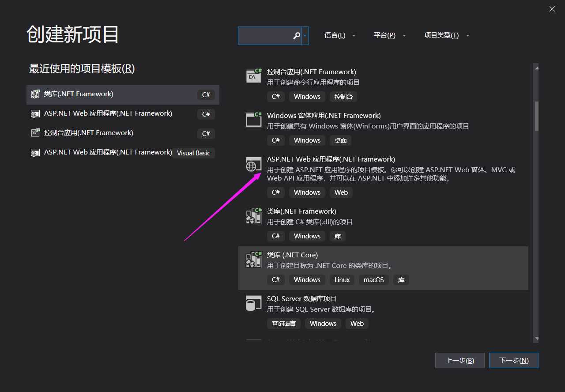Image resolution: width=565 pixels, height=392 pixels.
Task: Open the 语言(L) filter dropdown
Action: coord(340,35)
